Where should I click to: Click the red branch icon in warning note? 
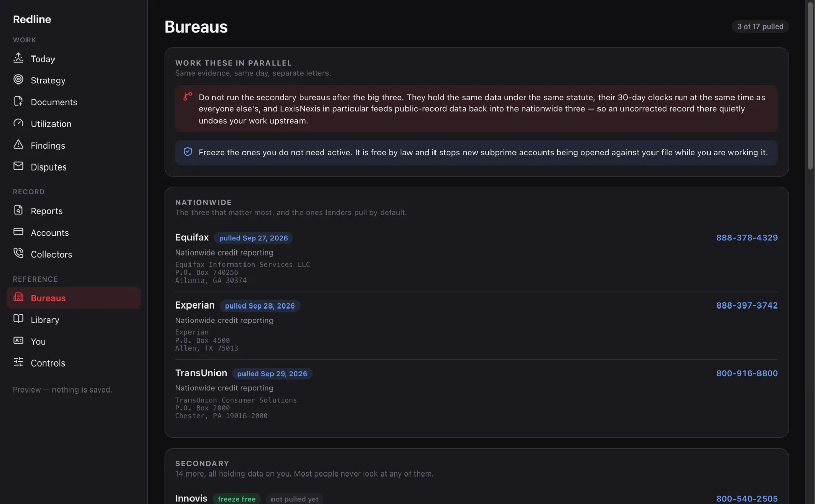[x=187, y=96]
